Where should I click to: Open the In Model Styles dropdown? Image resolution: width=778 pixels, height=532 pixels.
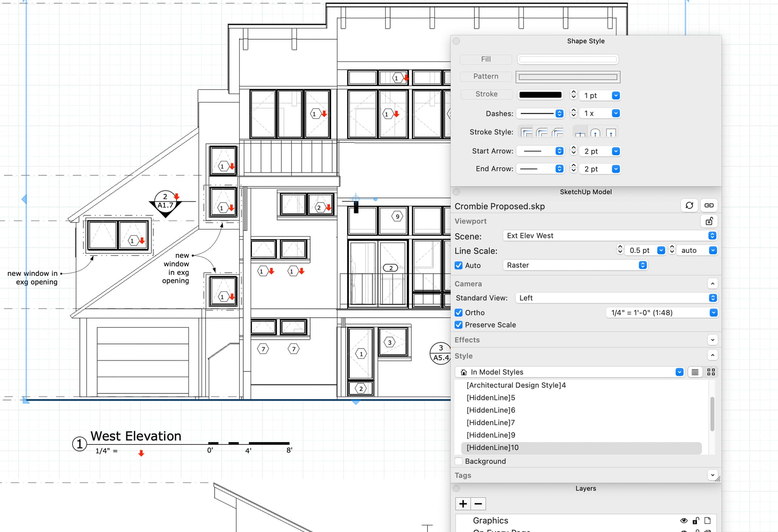pos(680,372)
